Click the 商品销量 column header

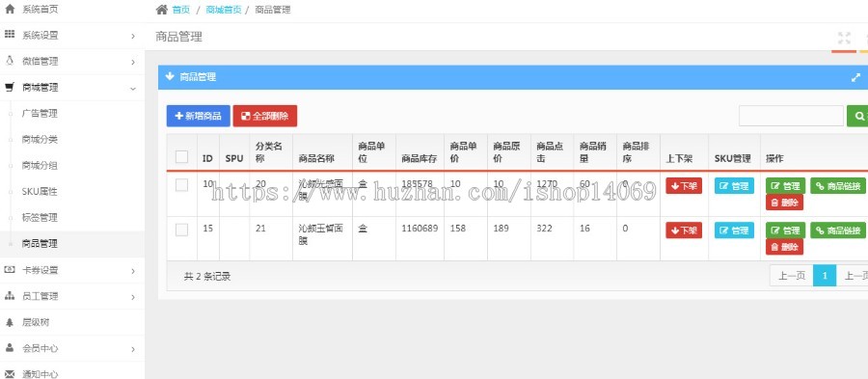tap(593, 152)
